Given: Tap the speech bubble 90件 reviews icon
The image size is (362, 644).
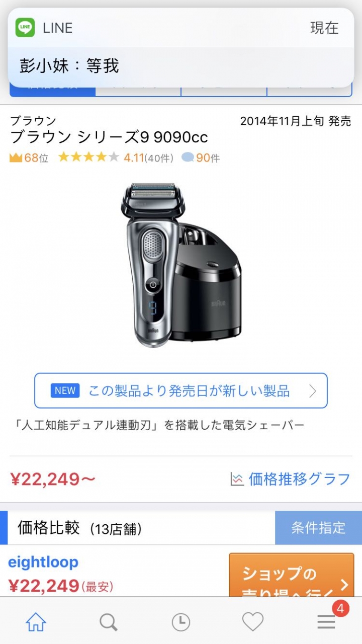Looking at the screenshot, I should pyautogui.click(x=188, y=158).
